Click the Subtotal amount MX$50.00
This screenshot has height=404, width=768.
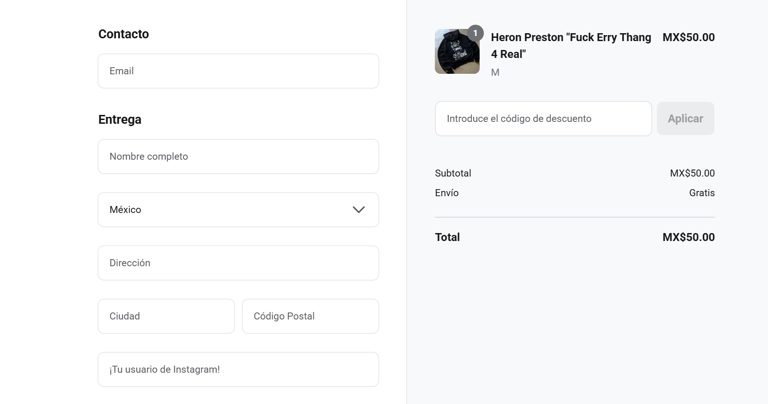pos(691,173)
